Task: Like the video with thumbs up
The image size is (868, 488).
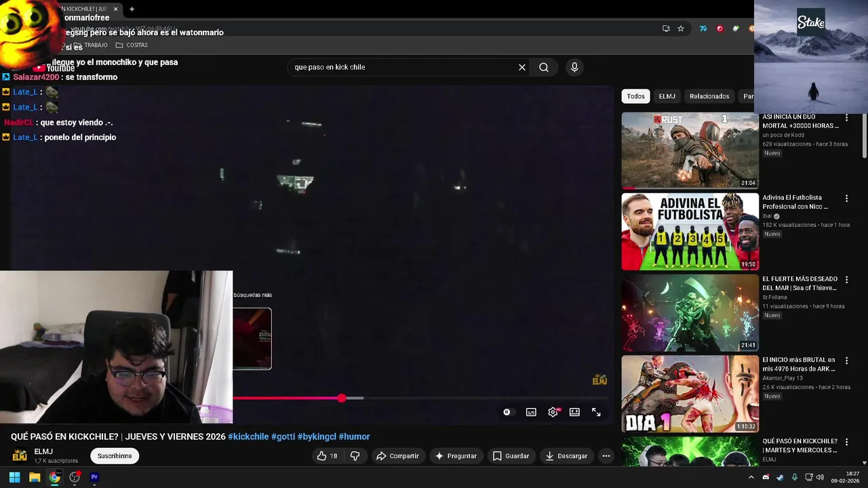Action: (327, 456)
